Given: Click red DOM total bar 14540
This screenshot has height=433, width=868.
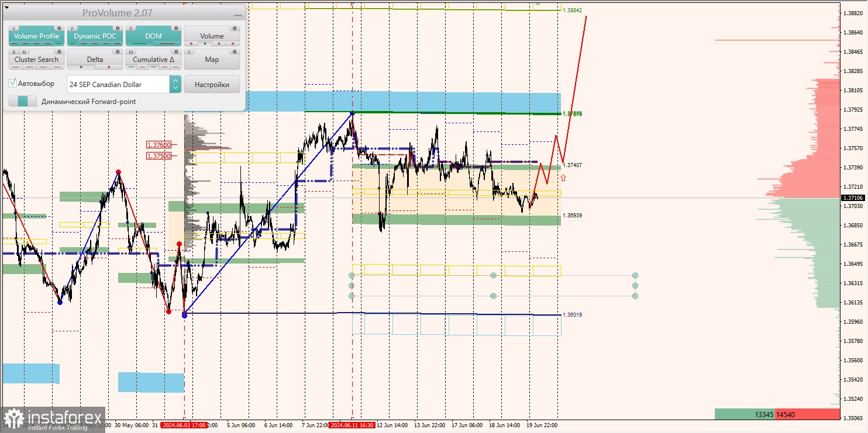Looking at the screenshot, I should [807, 414].
